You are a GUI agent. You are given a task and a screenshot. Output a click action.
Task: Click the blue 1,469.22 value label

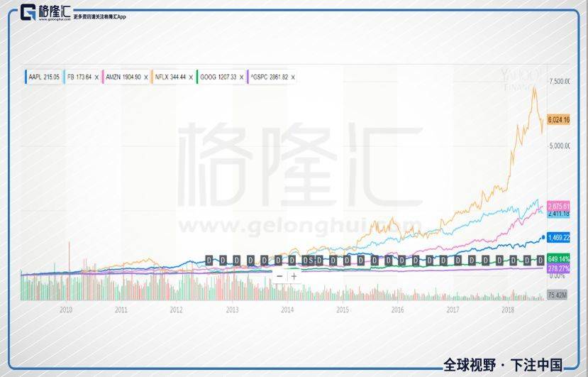point(558,237)
